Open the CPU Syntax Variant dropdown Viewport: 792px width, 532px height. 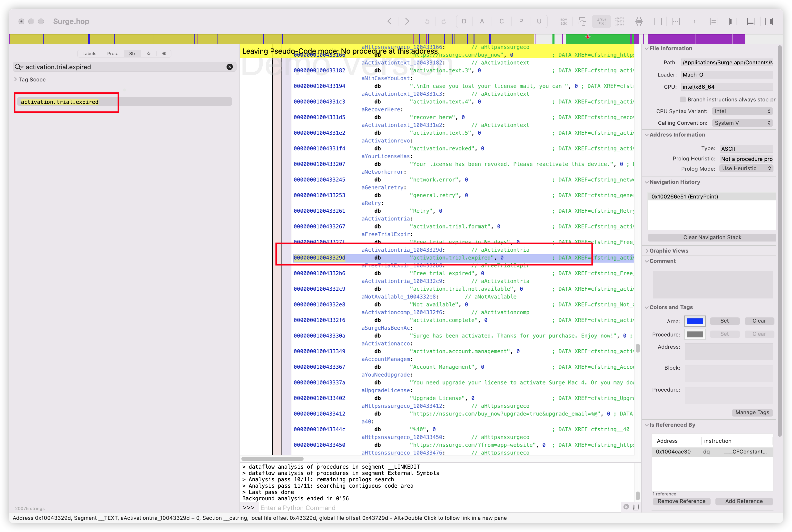(x=742, y=111)
